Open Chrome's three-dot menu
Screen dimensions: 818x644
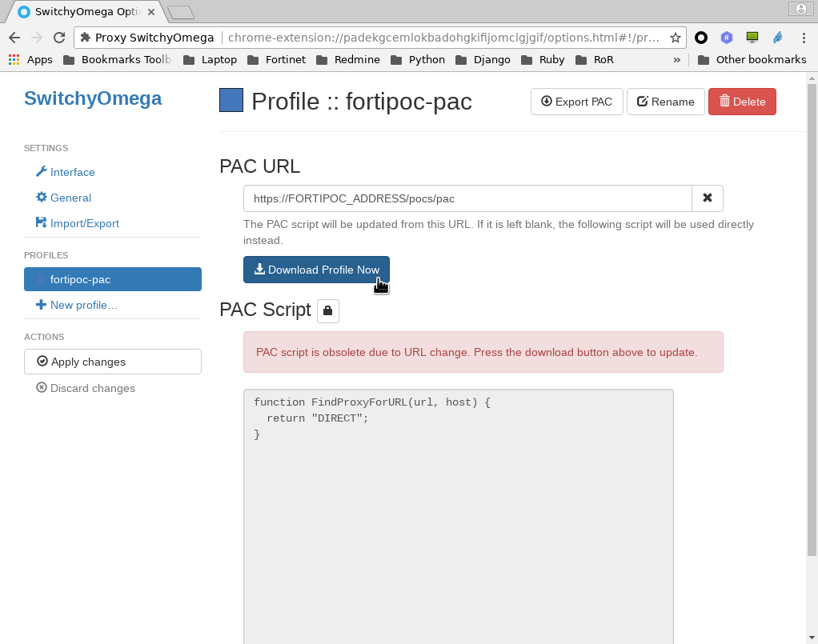point(804,38)
